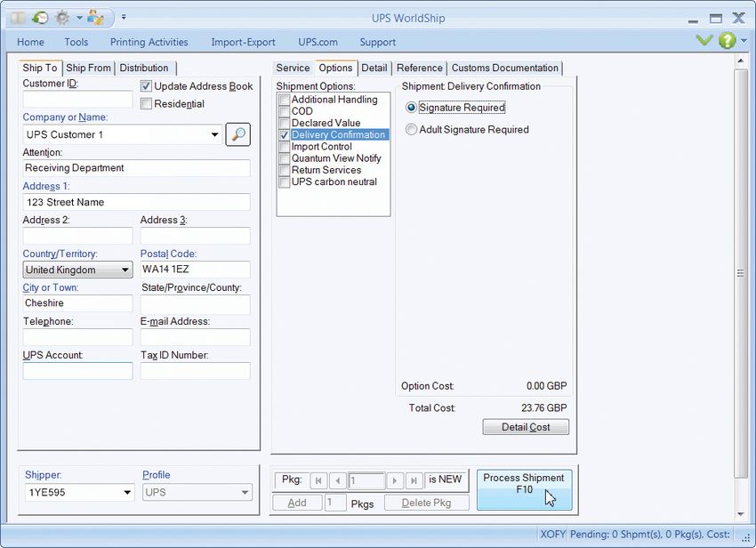The height and width of the screenshot is (548, 756).
Task: Open the Detail tab
Action: coord(374,68)
